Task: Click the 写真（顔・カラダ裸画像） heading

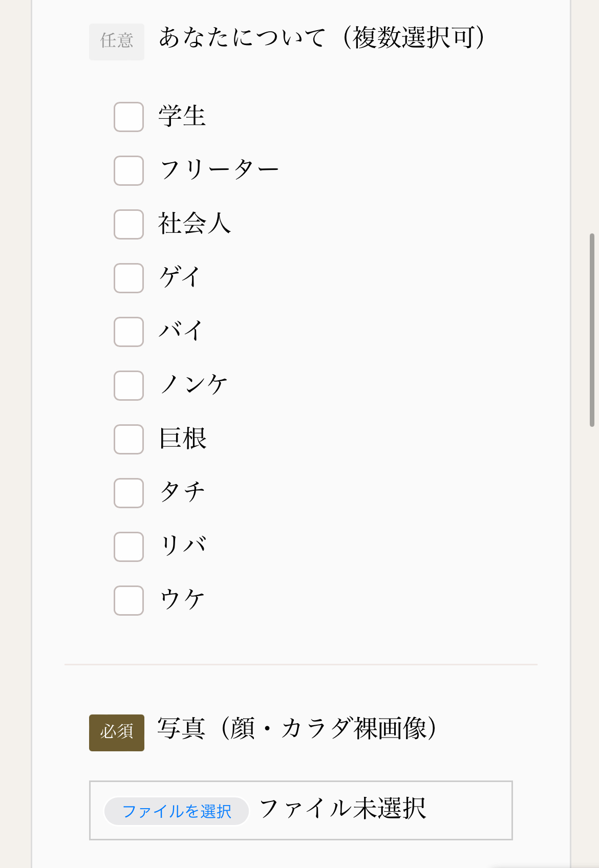Action: pos(297,729)
